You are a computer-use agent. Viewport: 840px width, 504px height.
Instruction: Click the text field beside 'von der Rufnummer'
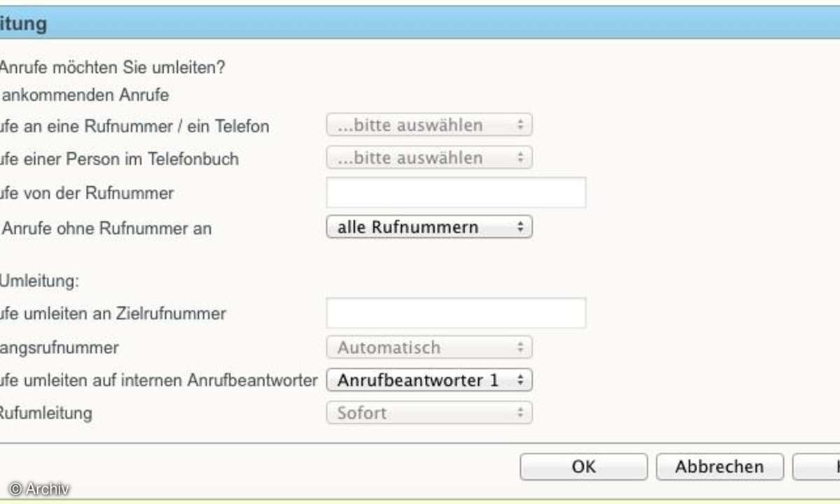click(456, 192)
